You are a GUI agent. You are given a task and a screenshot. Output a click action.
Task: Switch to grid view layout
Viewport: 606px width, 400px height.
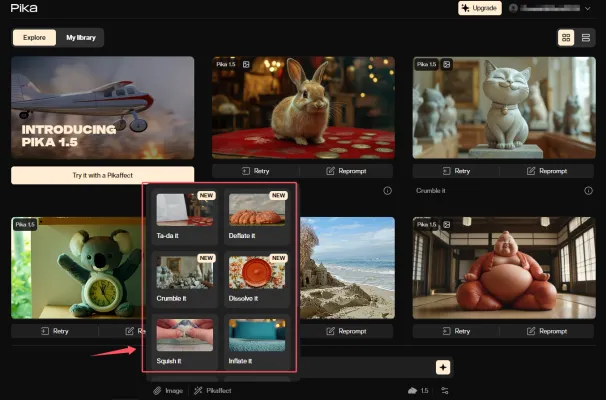click(x=567, y=37)
